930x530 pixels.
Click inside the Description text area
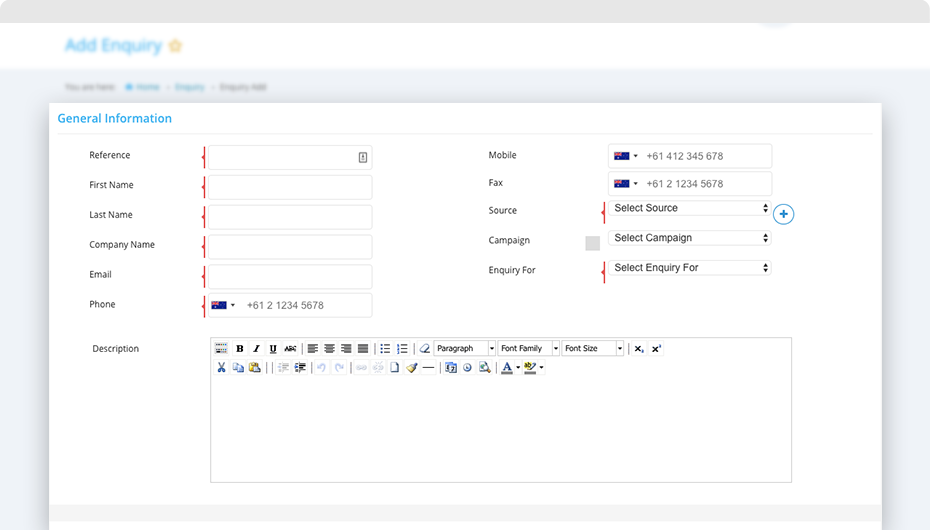pos(501,428)
